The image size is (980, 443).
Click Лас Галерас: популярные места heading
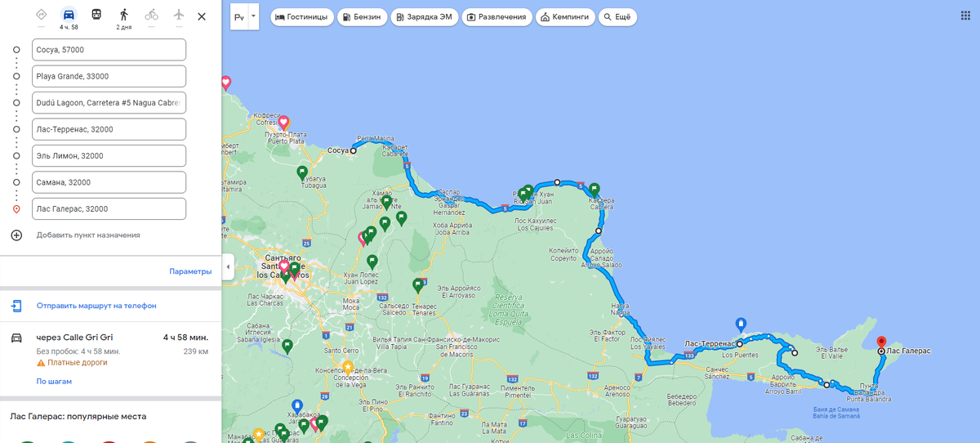[78, 416]
